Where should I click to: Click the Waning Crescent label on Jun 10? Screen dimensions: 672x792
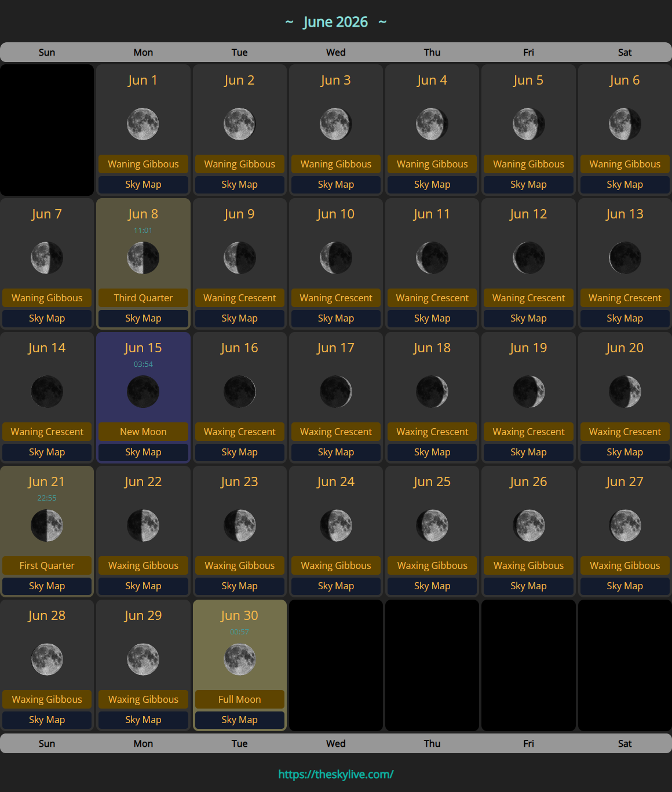tap(336, 298)
